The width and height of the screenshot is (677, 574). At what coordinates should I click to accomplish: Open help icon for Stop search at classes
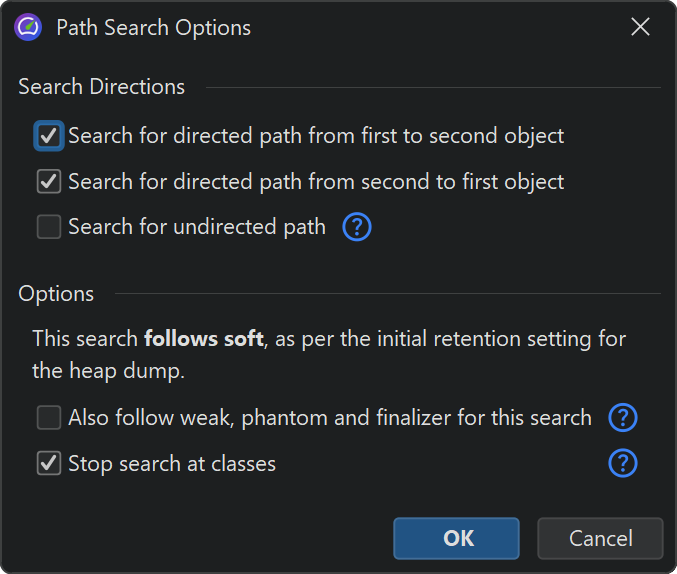pos(623,463)
